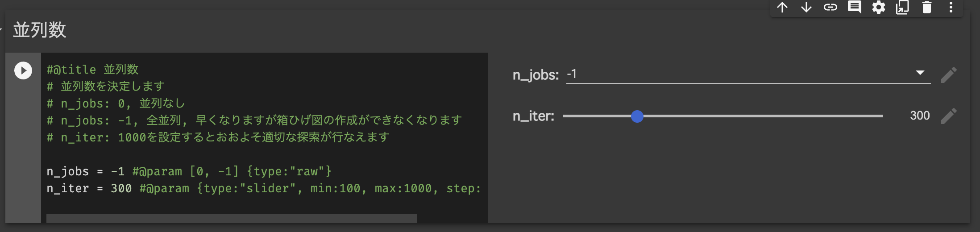The height and width of the screenshot is (232, 980).
Task: Click the 並列数 form title heading
Action: (x=40, y=30)
